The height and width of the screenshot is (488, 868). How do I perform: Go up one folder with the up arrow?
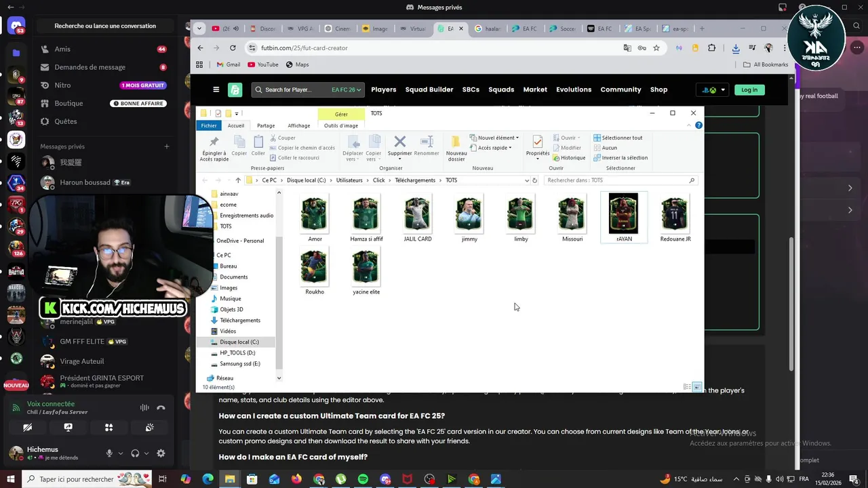click(238, 180)
